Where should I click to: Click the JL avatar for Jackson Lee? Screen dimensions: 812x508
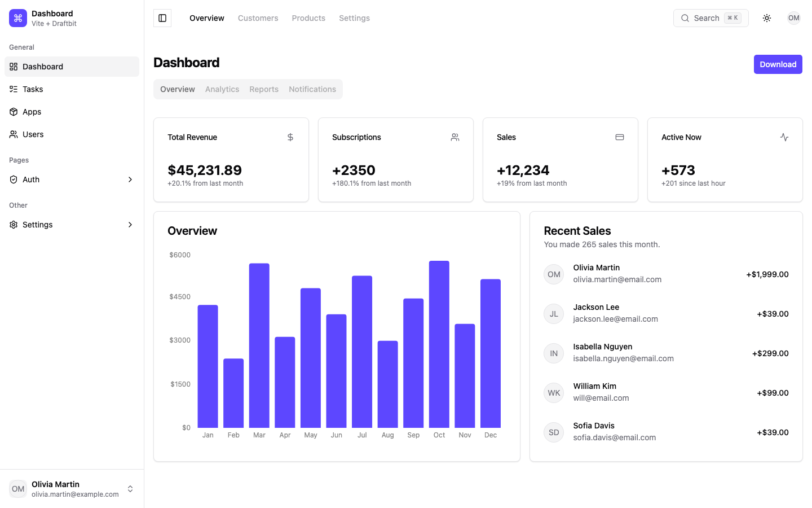[554, 314]
